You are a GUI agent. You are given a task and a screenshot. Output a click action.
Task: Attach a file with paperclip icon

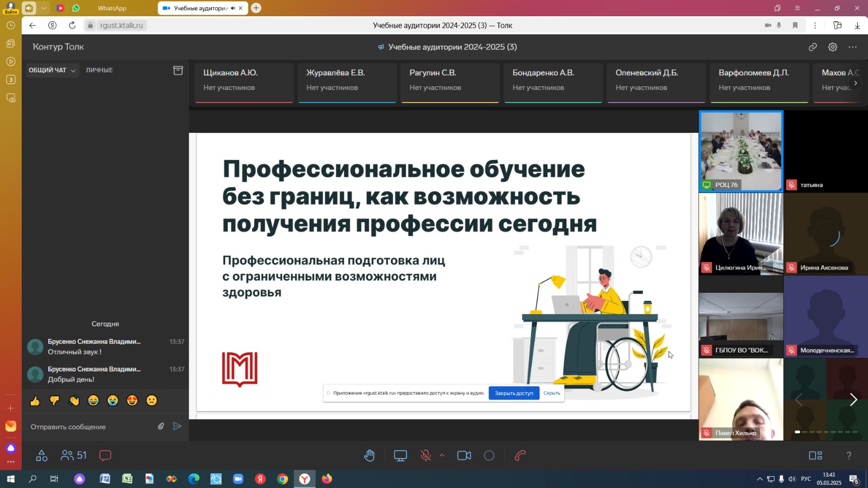pyautogui.click(x=161, y=426)
